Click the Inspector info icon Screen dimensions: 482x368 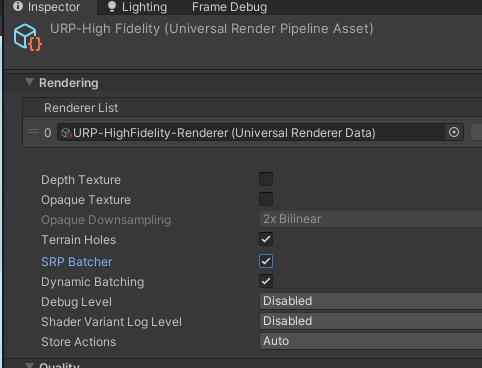coord(18,6)
